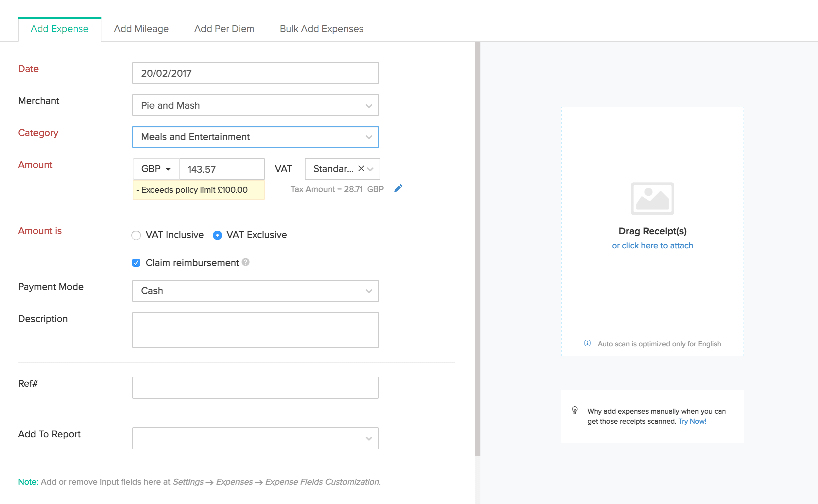Select the VAT Exclusive radio button
Viewport: 818px width, 504px height.
(x=218, y=235)
